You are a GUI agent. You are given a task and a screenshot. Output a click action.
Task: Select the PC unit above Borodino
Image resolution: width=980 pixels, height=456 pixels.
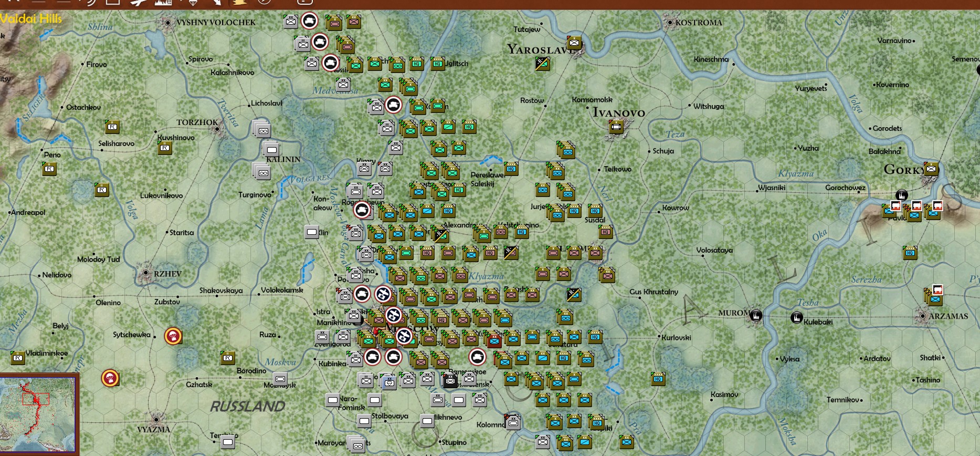point(228,358)
